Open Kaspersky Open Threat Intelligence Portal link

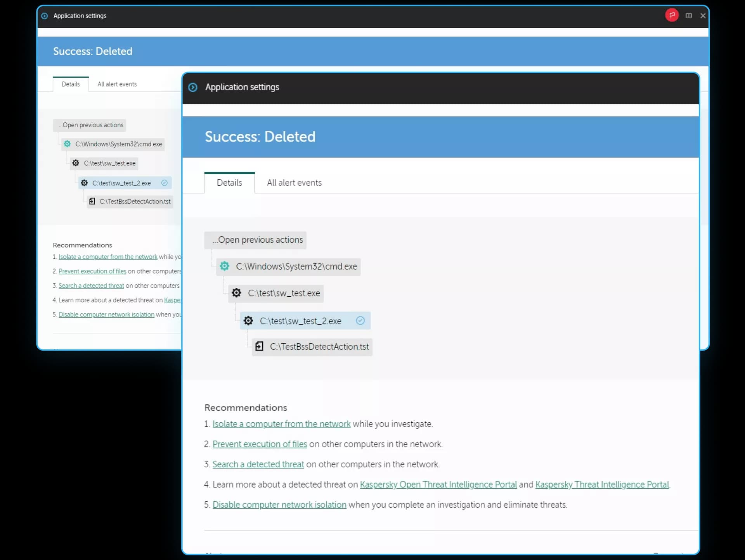tap(438, 484)
